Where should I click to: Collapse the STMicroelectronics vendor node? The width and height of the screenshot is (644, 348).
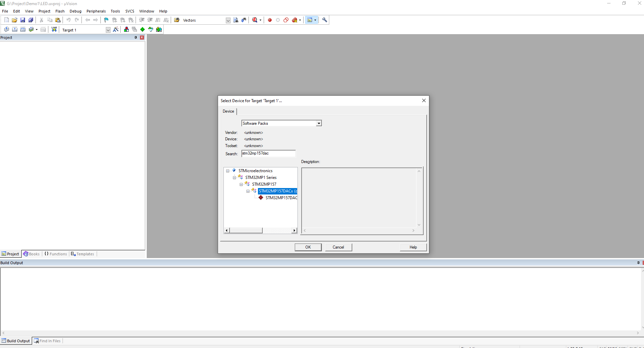click(x=228, y=171)
